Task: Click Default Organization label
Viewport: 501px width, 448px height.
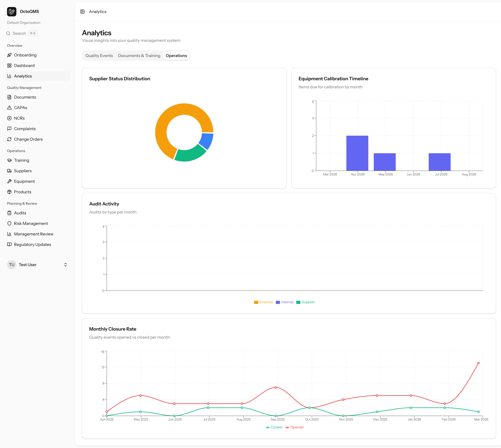Action: pos(24,23)
